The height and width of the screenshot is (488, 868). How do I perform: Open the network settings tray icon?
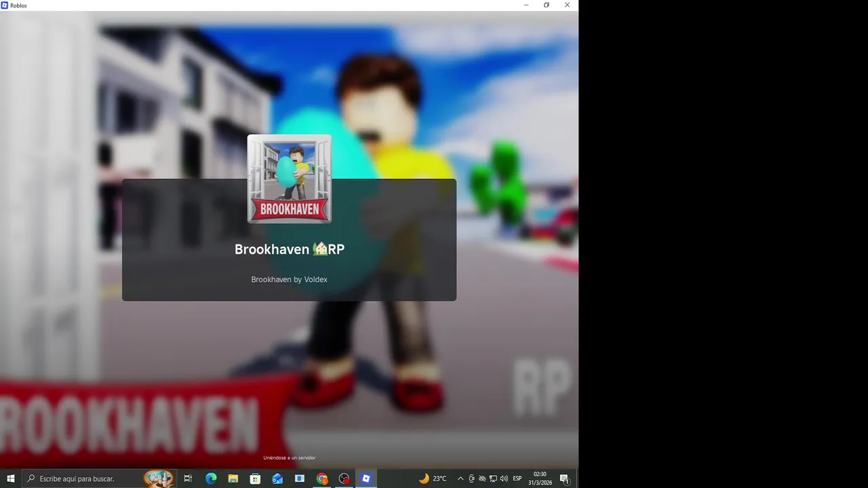(x=493, y=479)
